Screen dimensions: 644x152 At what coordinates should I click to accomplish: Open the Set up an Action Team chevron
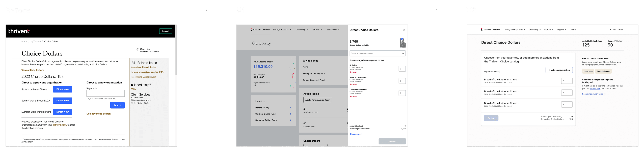tap(290, 120)
